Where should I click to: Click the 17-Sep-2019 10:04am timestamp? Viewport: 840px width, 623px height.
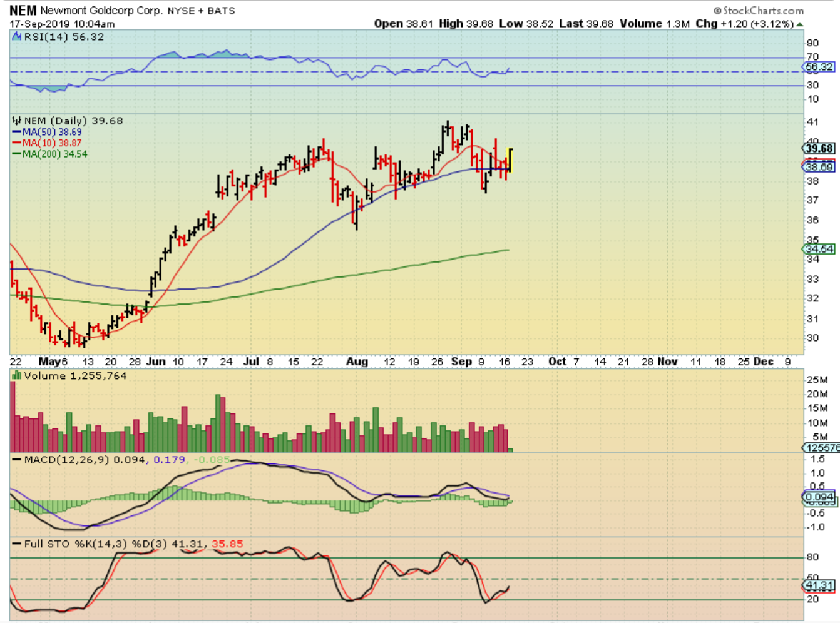(62, 24)
